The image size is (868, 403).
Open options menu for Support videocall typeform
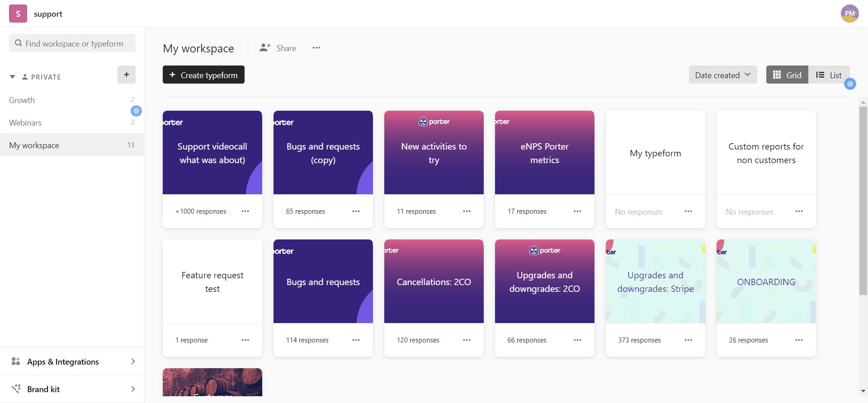[x=245, y=211]
